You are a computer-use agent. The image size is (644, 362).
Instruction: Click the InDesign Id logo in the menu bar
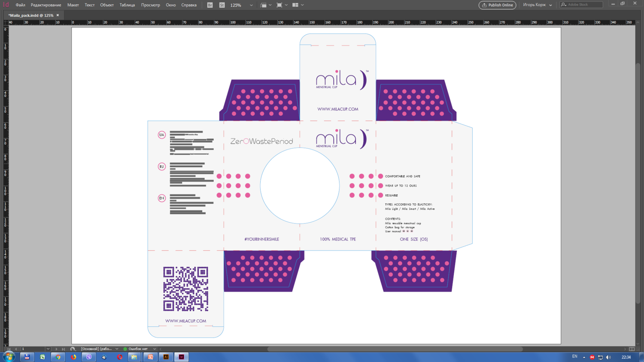click(x=6, y=5)
